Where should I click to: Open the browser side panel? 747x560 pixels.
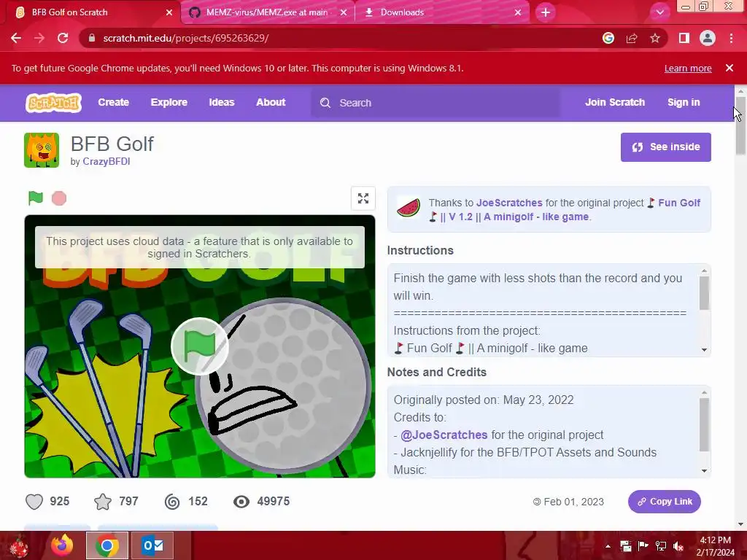pos(684,38)
